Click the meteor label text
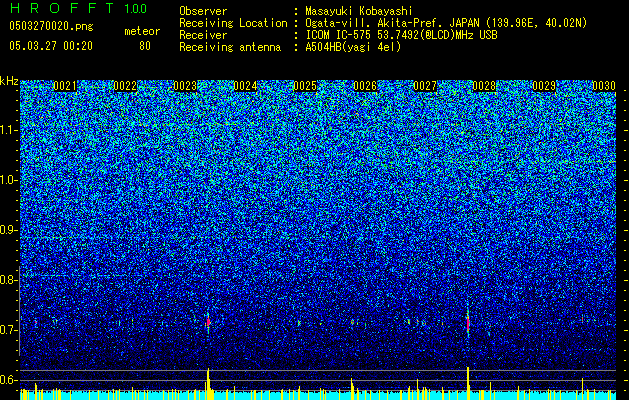 [x=142, y=31]
